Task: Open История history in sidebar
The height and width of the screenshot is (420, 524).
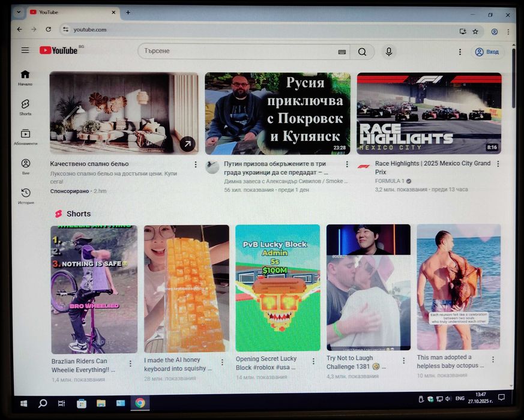Action: click(26, 196)
